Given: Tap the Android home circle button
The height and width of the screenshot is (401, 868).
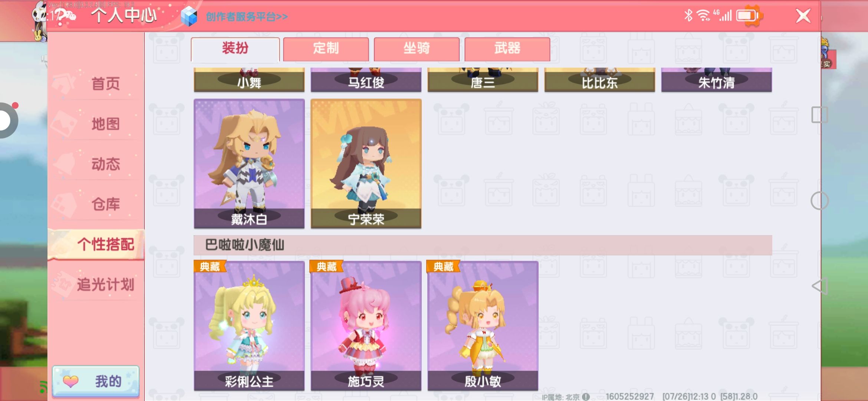Looking at the screenshot, I should click(x=819, y=201).
